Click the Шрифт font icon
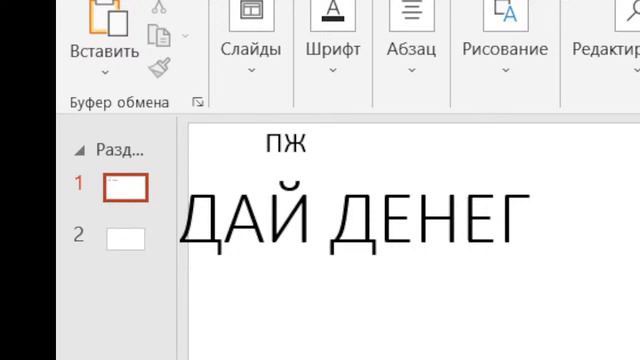Image resolution: width=640 pixels, height=360 pixels. [x=333, y=15]
